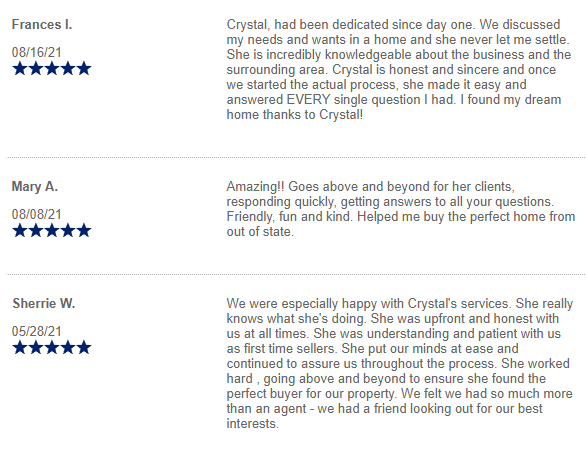
Task: Click the fifth star in Frances I.'s rating
Action: pyautogui.click(x=84, y=69)
